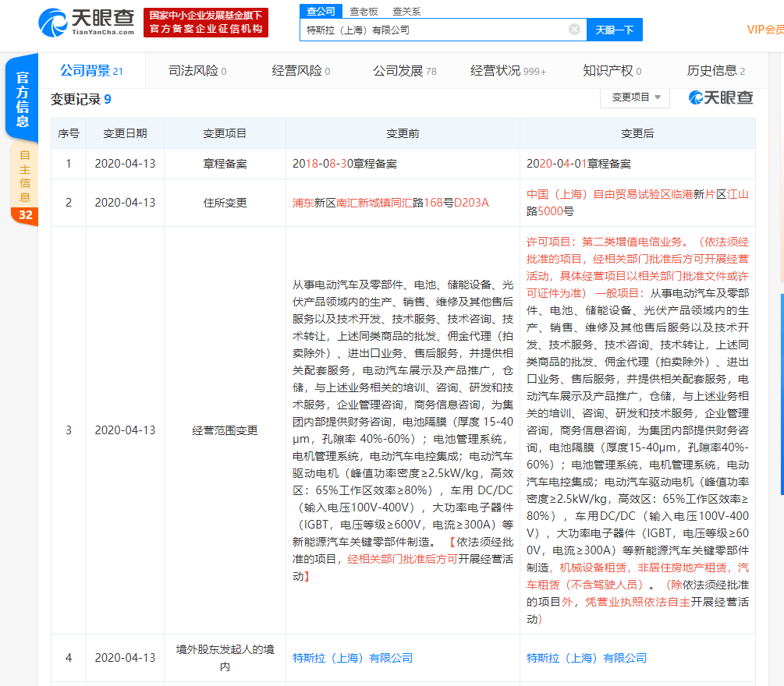Viewport: 784px width, 686px height.
Task: Click inside the company search input field
Action: point(437,29)
